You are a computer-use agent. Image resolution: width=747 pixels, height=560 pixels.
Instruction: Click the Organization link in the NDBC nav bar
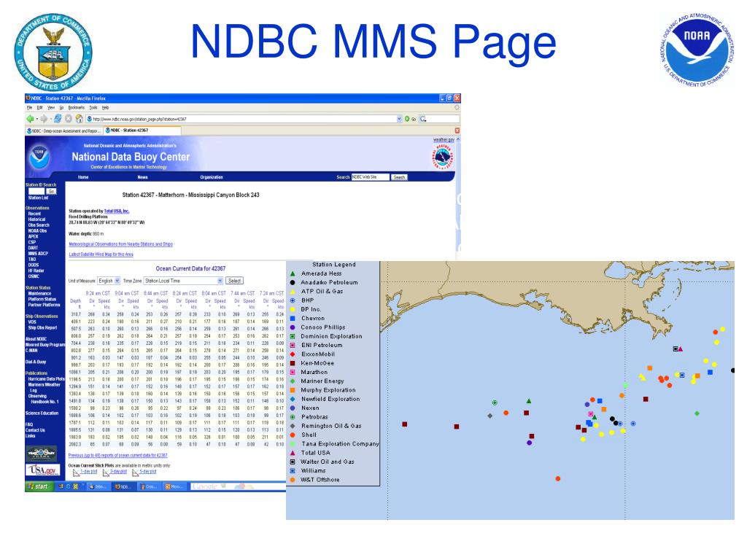pos(212,177)
